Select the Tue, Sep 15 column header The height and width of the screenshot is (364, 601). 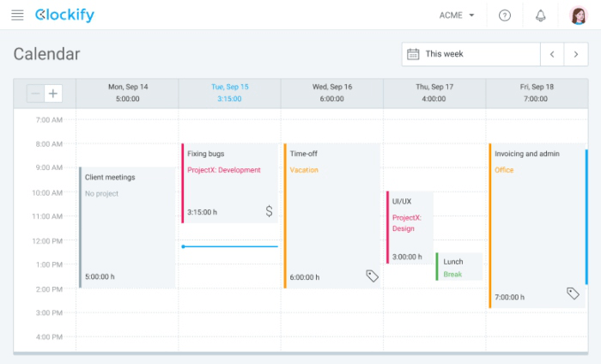pyautogui.click(x=229, y=93)
